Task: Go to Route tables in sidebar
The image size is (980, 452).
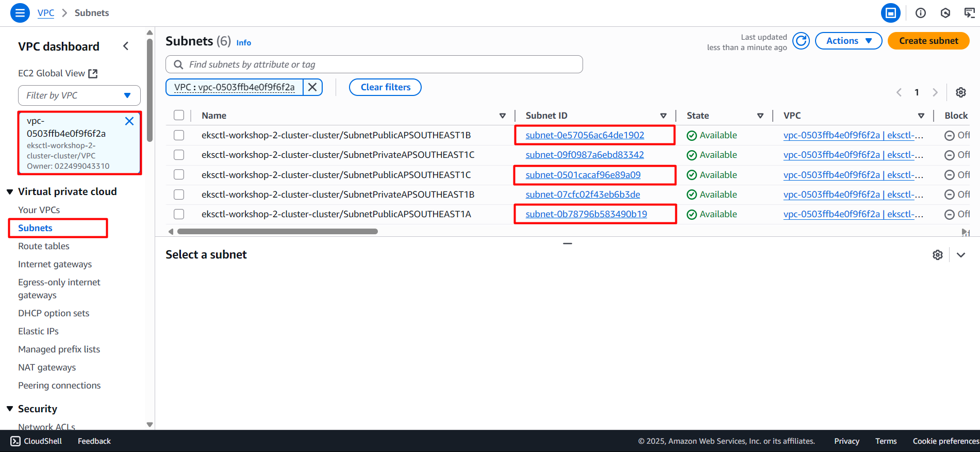Action: [x=44, y=246]
